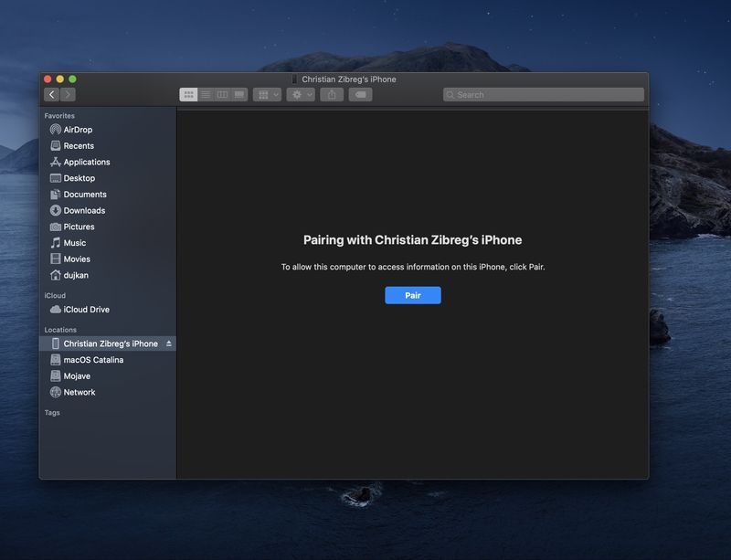
Task: Click the 'To allow this computer' instruction text
Action: (413, 267)
